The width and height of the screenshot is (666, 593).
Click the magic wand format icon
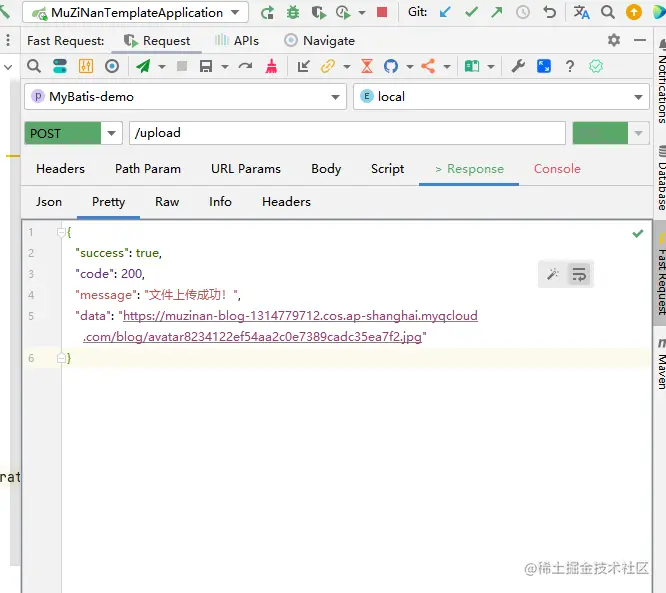(553, 274)
